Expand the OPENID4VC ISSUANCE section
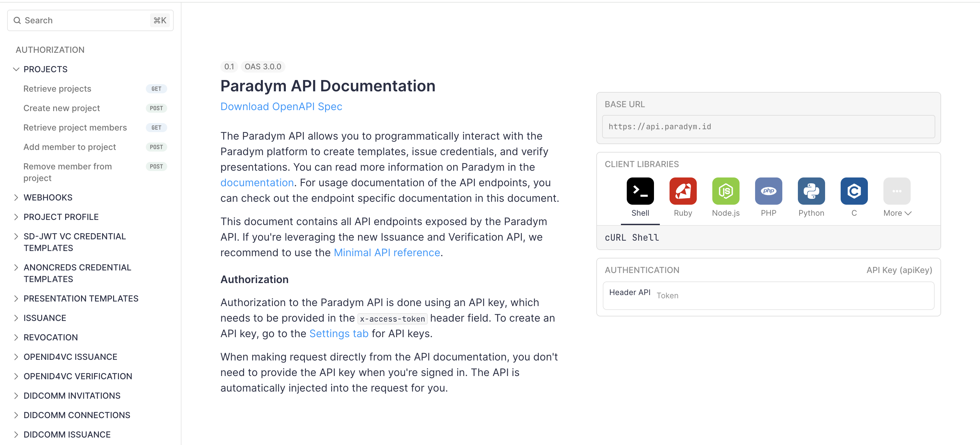 click(16, 357)
